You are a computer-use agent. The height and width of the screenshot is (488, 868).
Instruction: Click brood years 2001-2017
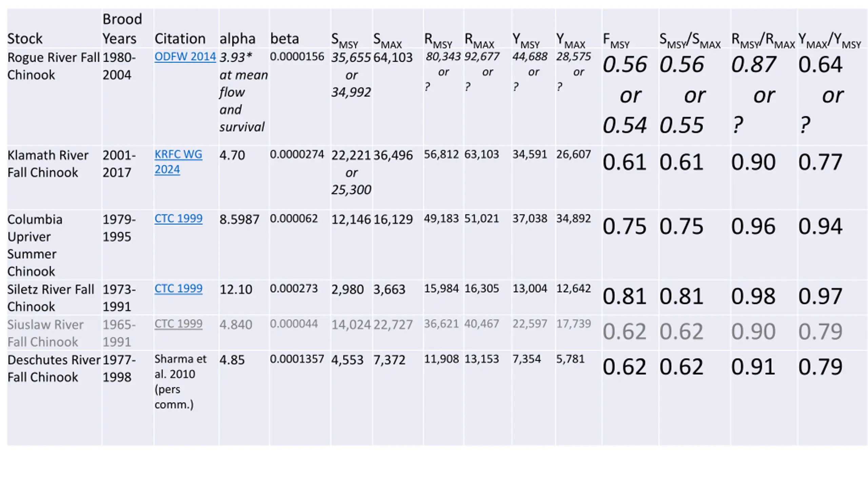119,164
